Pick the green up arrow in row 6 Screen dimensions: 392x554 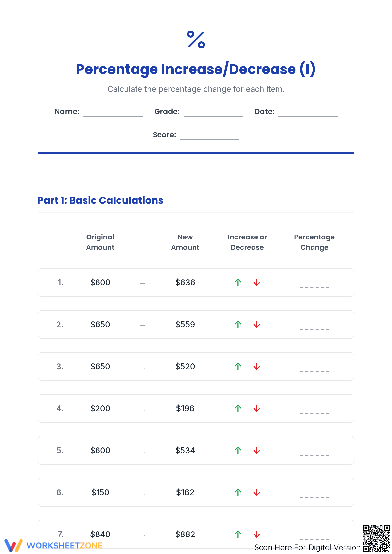238,492
